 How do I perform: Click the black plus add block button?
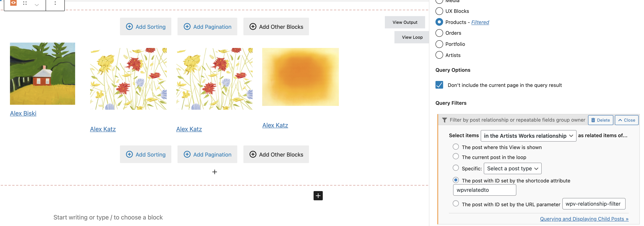tap(318, 195)
